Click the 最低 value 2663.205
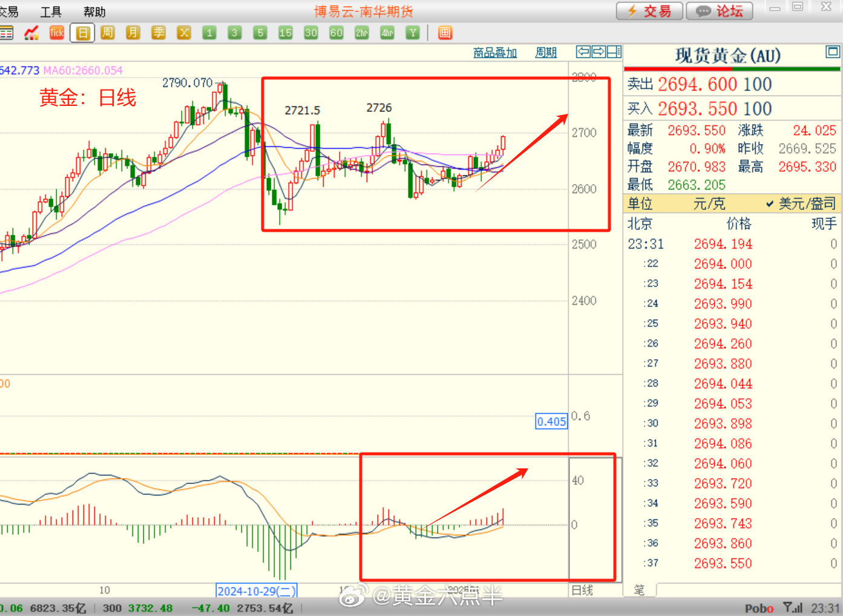The image size is (843, 616). 697,185
